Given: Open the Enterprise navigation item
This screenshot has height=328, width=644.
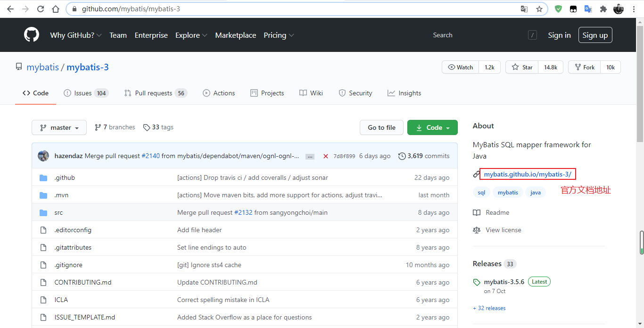Looking at the screenshot, I should click(151, 35).
